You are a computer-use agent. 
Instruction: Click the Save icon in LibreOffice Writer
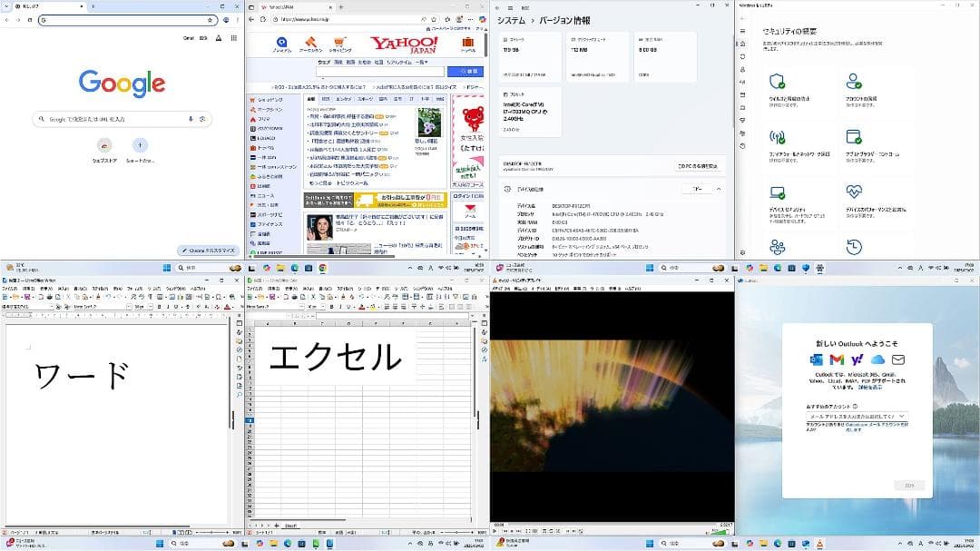pyautogui.click(x=27, y=297)
